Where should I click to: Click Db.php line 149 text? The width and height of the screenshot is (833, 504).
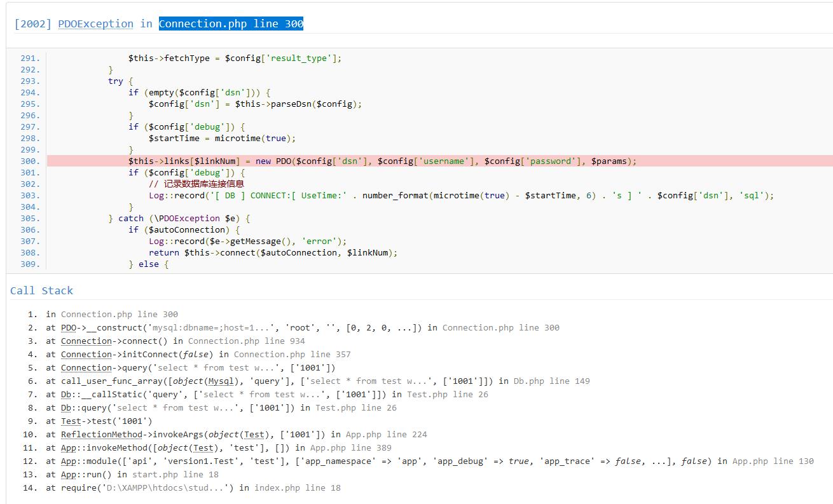click(x=552, y=381)
